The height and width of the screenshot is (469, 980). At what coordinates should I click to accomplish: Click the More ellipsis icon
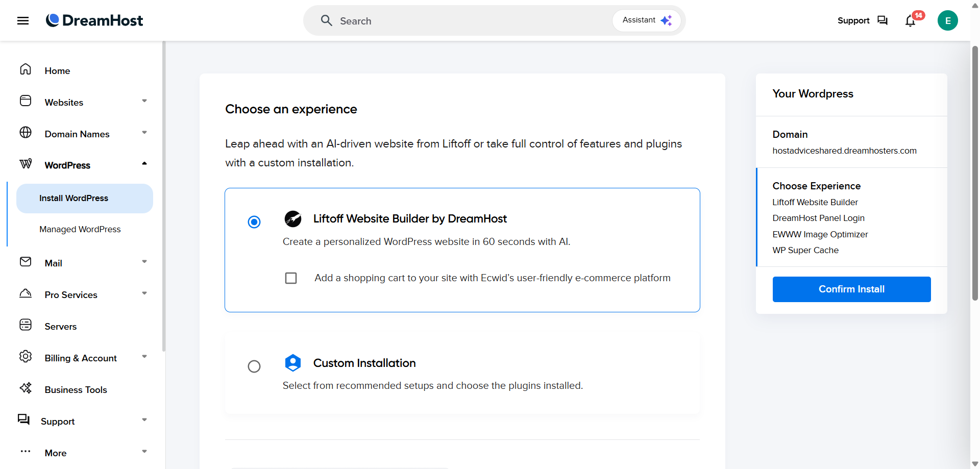click(x=26, y=452)
